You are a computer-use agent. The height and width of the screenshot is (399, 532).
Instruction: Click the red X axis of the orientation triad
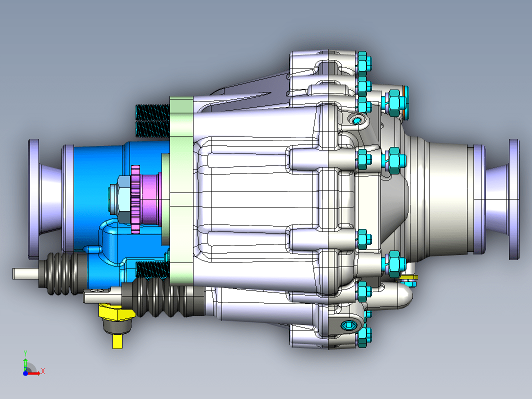34,373
